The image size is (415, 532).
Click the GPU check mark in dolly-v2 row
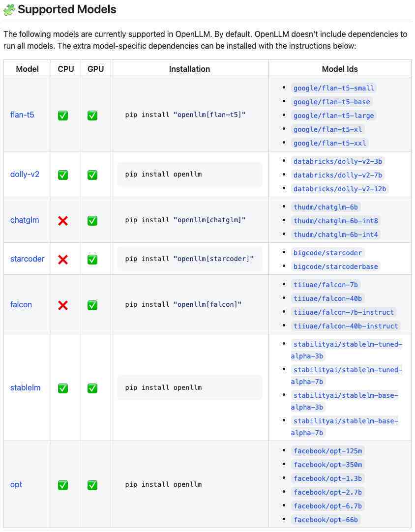pyautogui.click(x=92, y=175)
